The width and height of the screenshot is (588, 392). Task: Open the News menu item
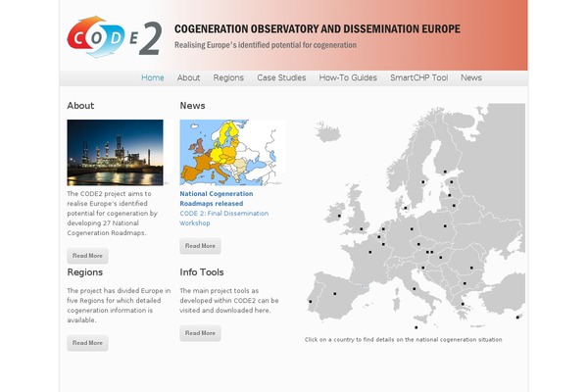pyautogui.click(x=471, y=77)
